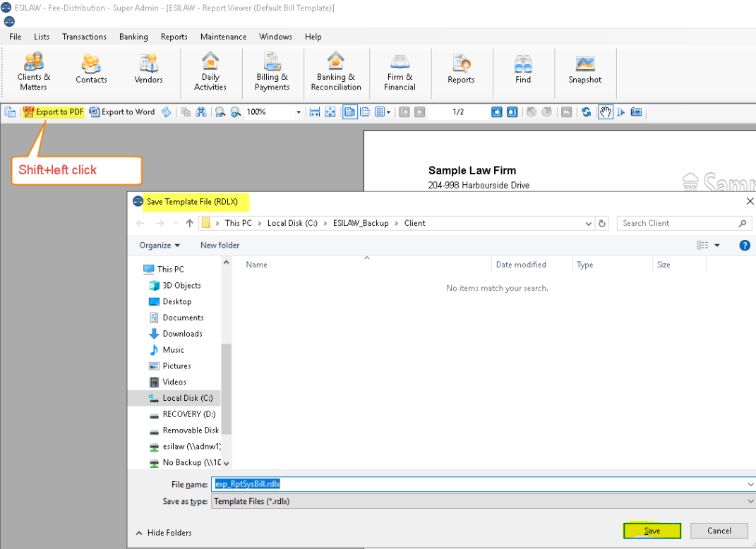The height and width of the screenshot is (549, 756).
Task: Open the Transactions menu
Action: (x=85, y=37)
